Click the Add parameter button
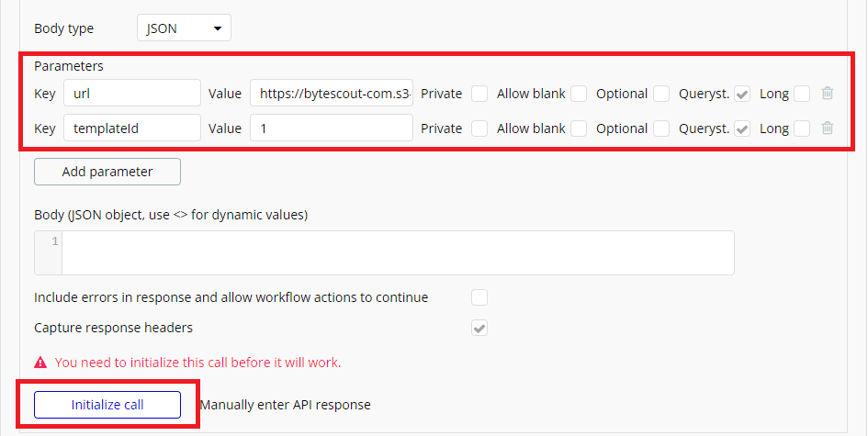Screen dimensions: 868x436 tap(107, 172)
